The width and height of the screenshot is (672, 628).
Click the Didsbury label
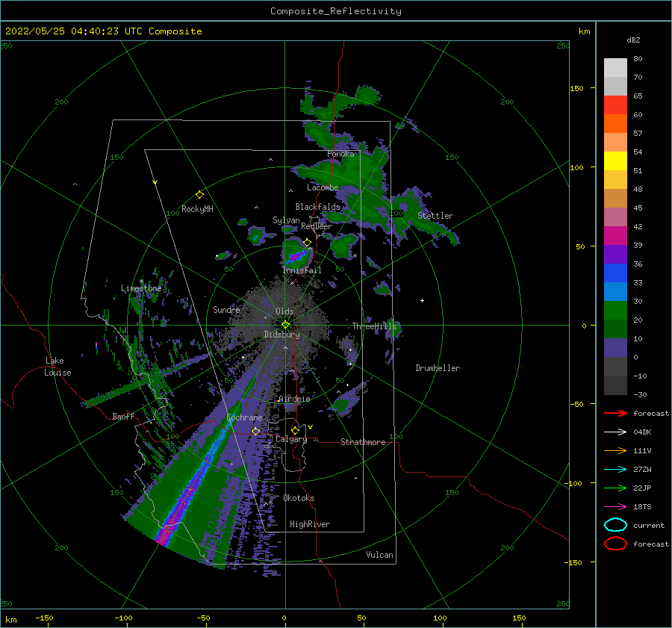tap(281, 335)
